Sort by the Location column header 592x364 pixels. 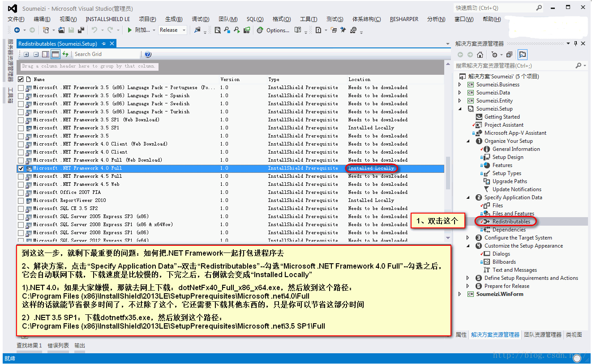coord(360,79)
